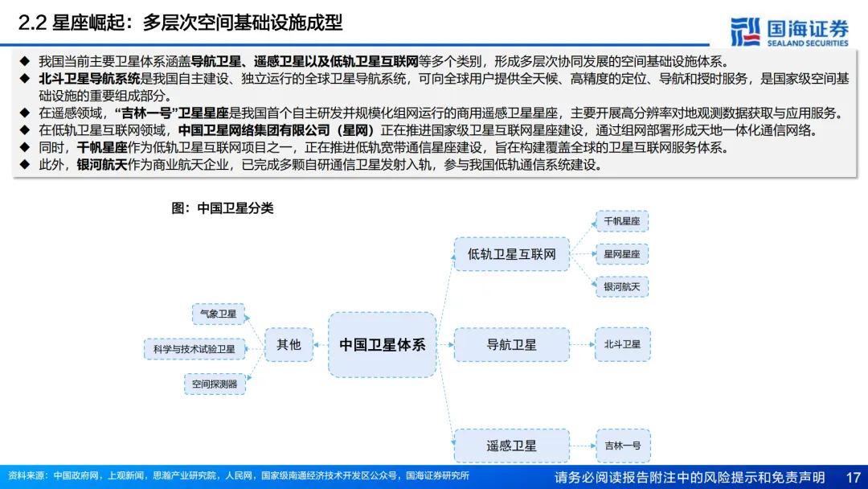
Task: Click the 资料来源 footer source line
Action: (x=239, y=475)
